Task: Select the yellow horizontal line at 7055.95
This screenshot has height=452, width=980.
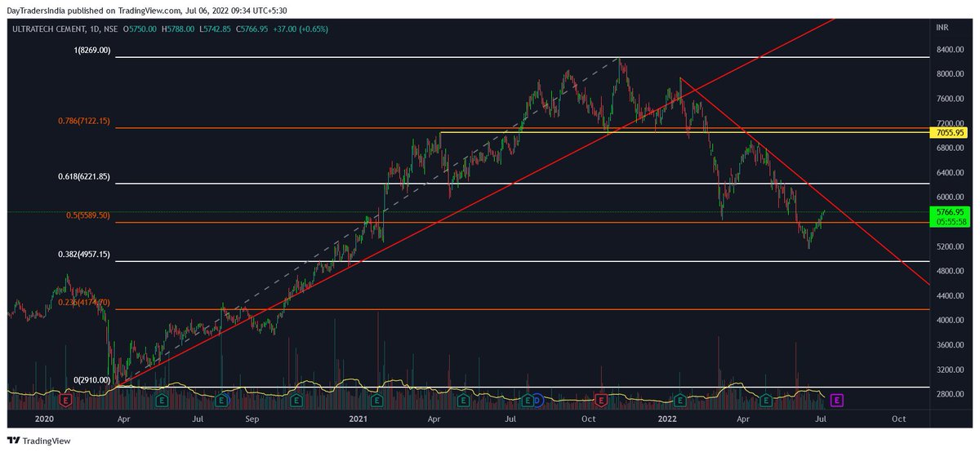Action: click(684, 132)
